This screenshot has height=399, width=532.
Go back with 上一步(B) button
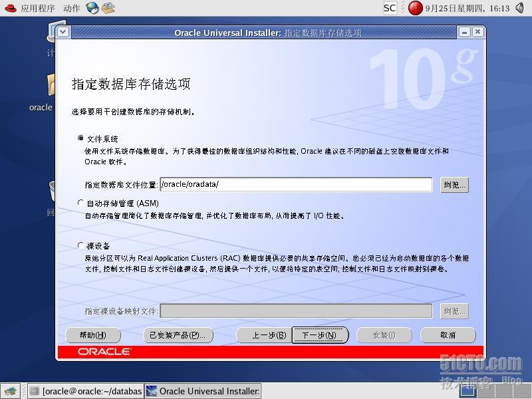point(263,335)
